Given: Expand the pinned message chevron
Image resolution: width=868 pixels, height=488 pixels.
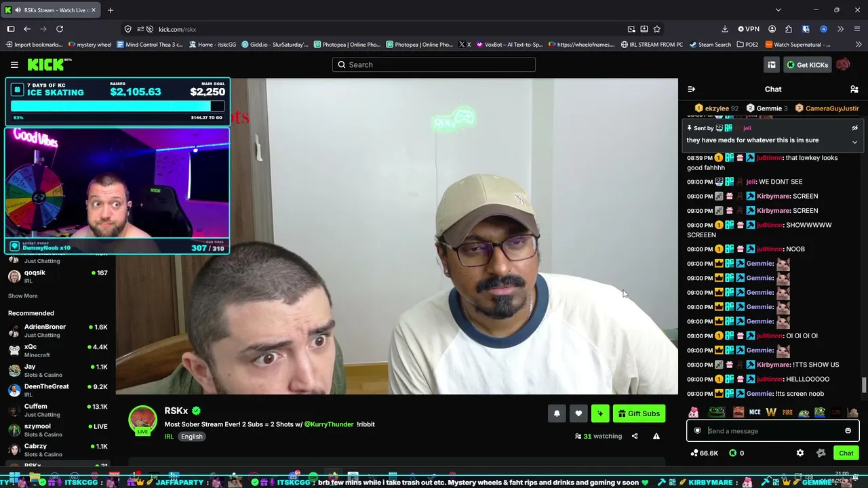Looking at the screenshot, I should click(x=854, y=142).
